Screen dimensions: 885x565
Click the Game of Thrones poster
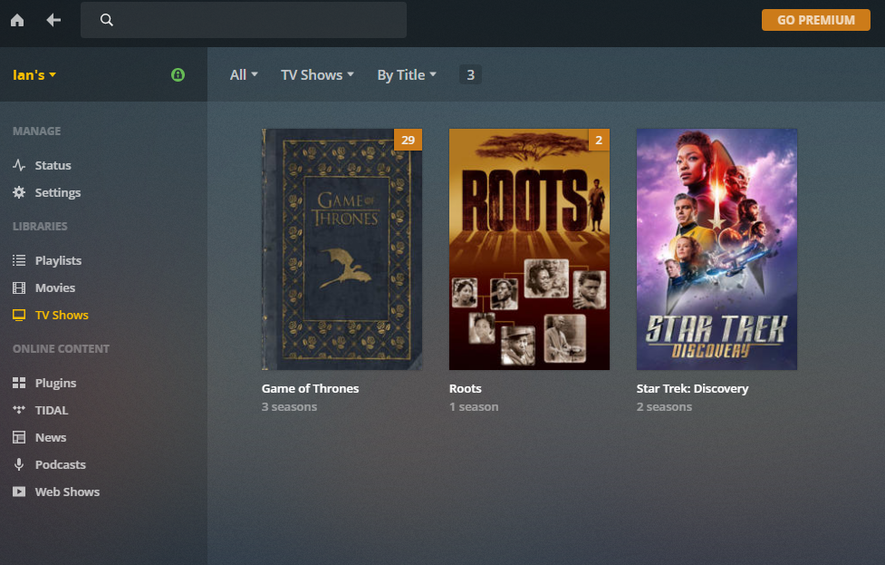(342, 249)
